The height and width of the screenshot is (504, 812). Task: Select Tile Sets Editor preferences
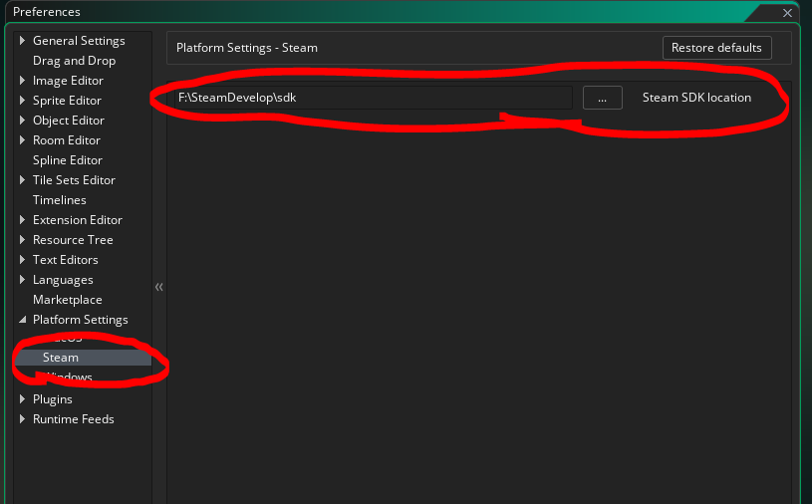click(74, 180)
